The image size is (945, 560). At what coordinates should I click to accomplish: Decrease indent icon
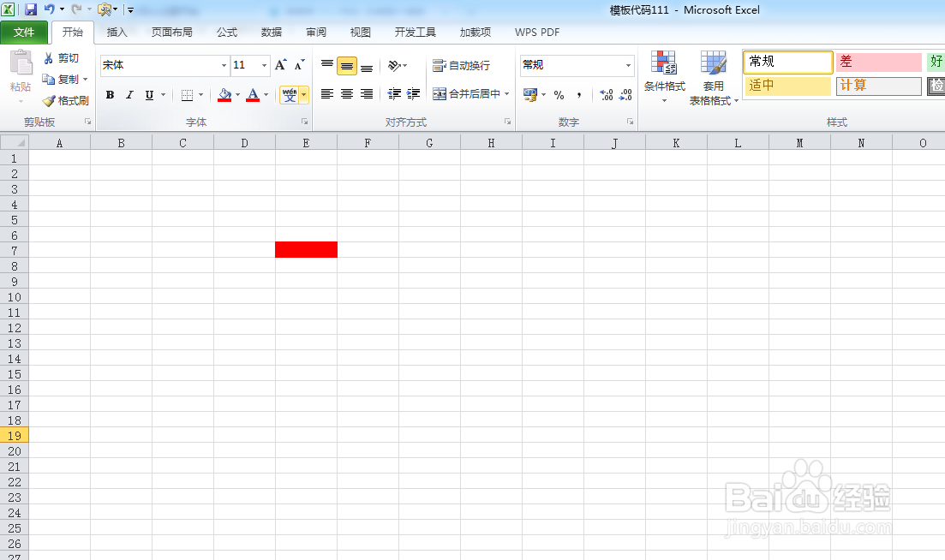click(x=394, y=93)
